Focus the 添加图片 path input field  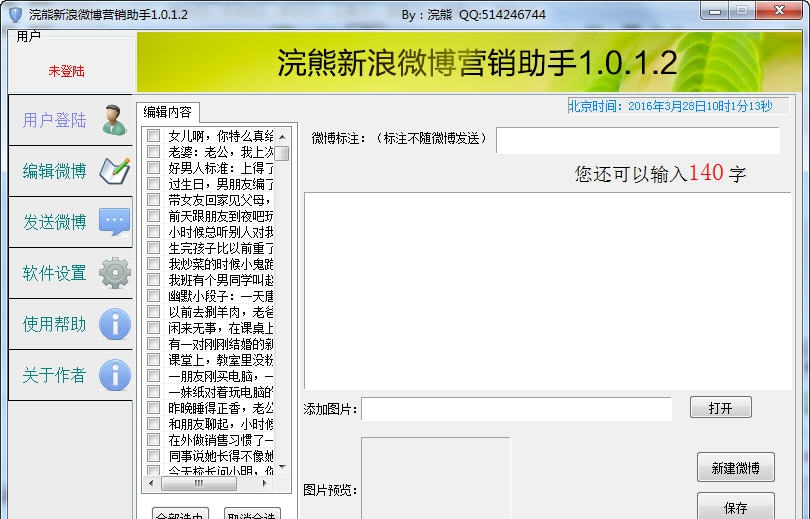point(517,409)
